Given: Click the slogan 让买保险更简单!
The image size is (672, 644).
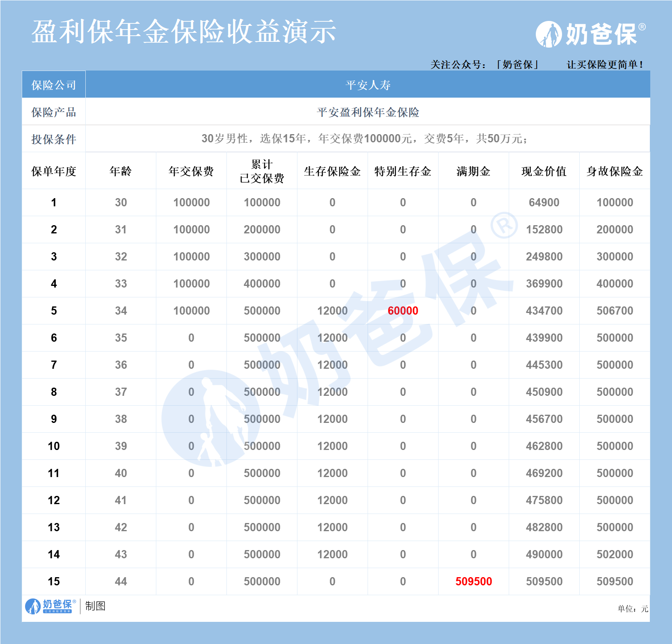Looking at the screenshot, I should coord(605,64).
